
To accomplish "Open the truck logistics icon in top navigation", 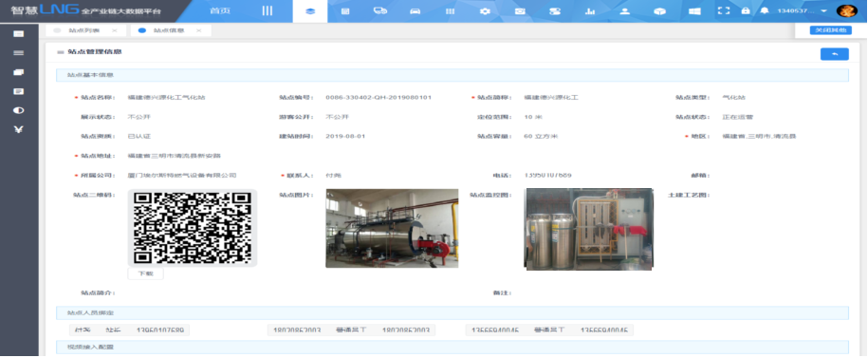I will pyautogui.click(x=379, y=11).
